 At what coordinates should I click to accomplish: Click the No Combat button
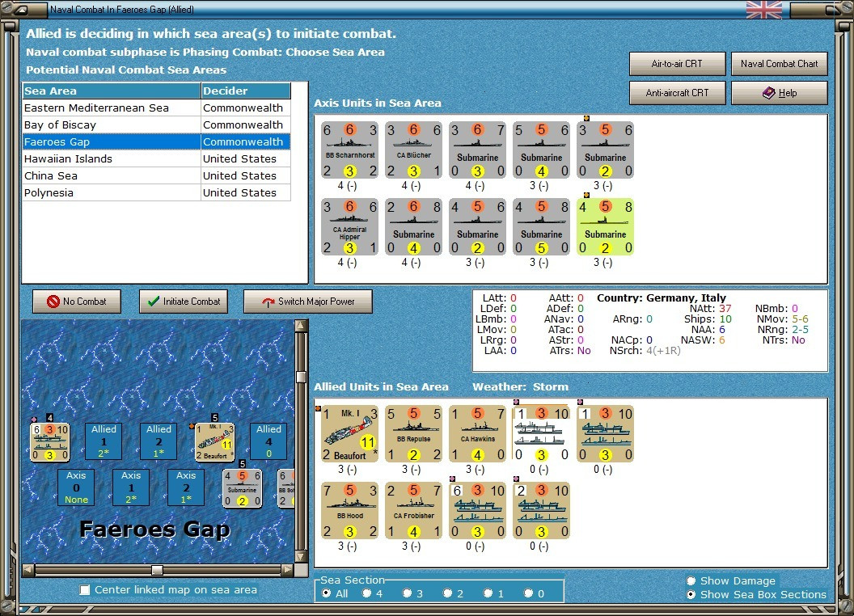click(77, 302)
